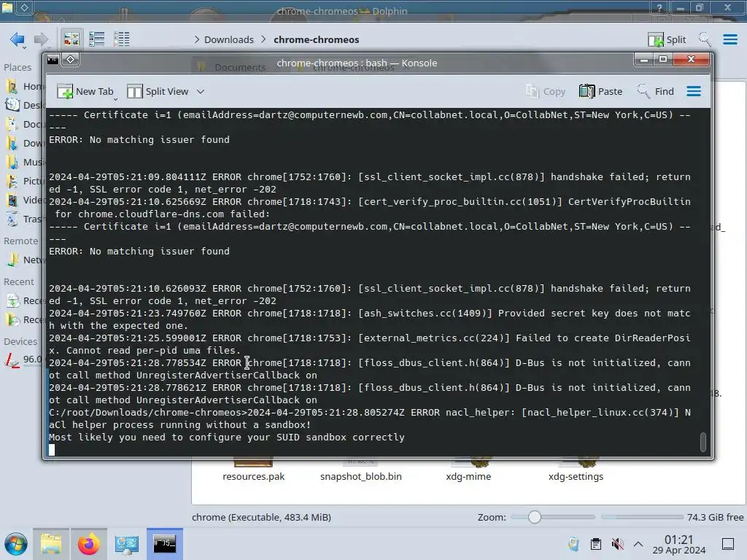Viewport: 747px width, 560px height.
Task: Switch Dolphin to Compact view mode
Action: 97,39
